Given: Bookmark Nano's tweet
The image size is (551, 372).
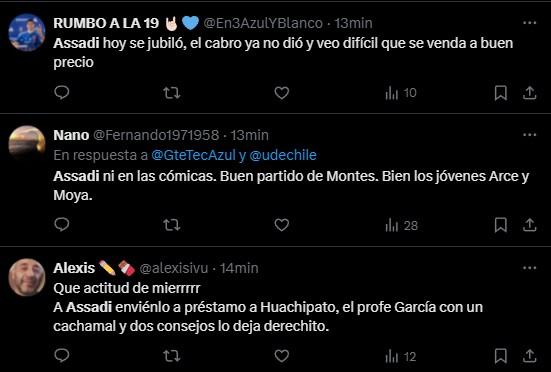Looking at the screenshot, I should [500, 225].
